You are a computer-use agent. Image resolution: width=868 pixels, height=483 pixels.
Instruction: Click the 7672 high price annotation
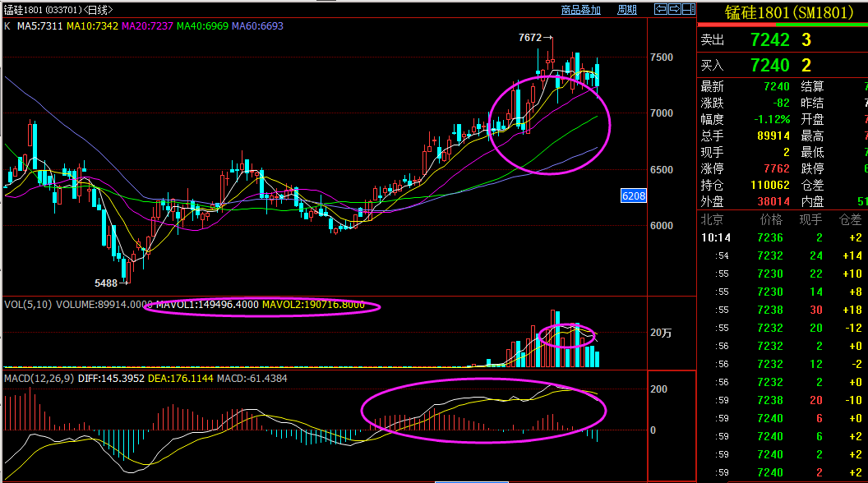click(x=530, y=38)
